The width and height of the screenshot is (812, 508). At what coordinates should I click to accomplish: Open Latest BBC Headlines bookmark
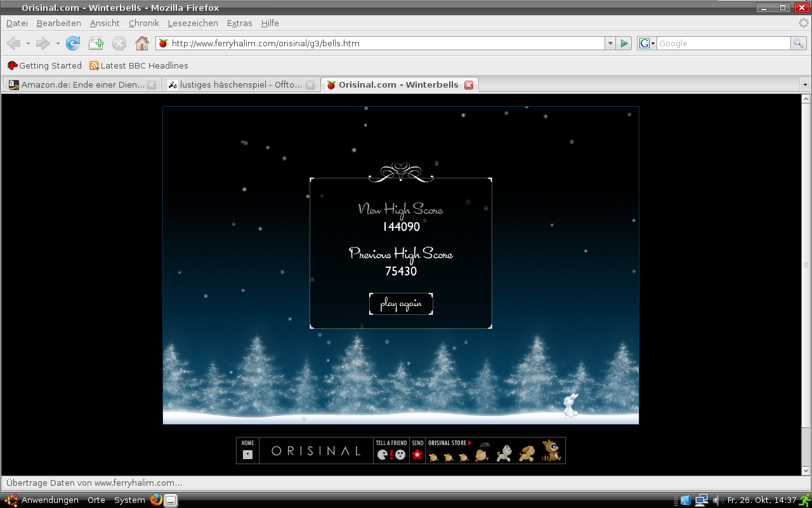coord(138,65)
